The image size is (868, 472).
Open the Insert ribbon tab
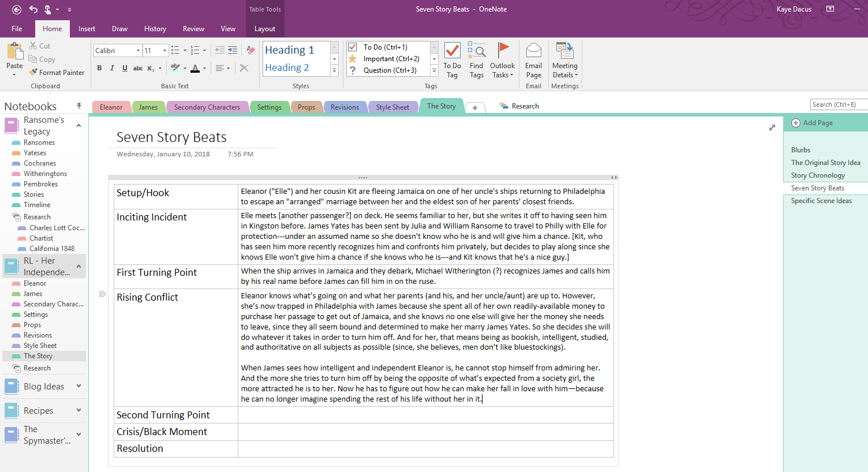(87, 29)
